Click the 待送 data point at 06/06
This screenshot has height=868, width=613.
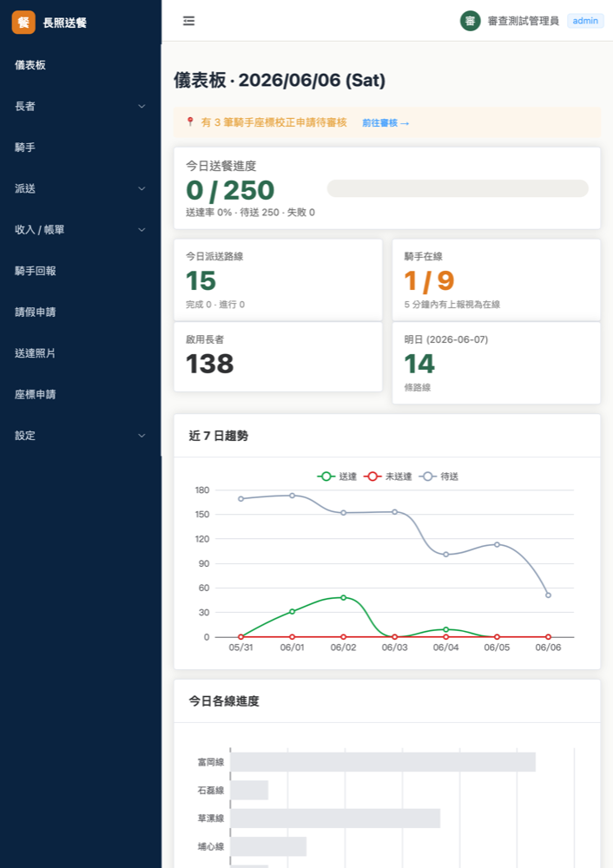coord(548,595)
